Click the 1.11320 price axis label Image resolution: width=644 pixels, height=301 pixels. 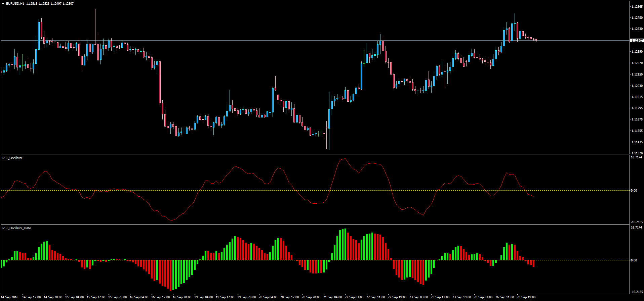[637, 153]
